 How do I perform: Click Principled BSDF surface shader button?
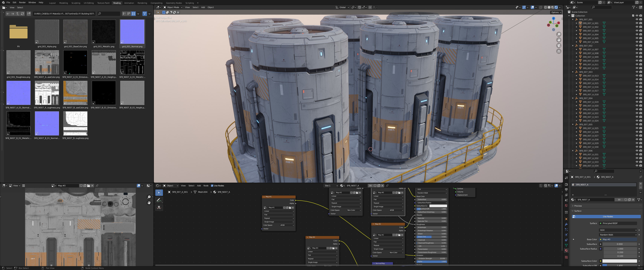(618, 223)
